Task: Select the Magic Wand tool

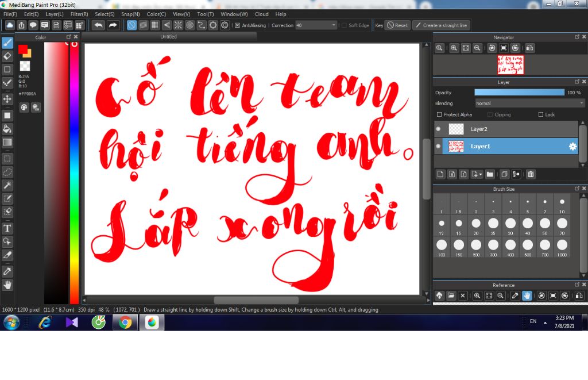Action: [x=7, y=185]
